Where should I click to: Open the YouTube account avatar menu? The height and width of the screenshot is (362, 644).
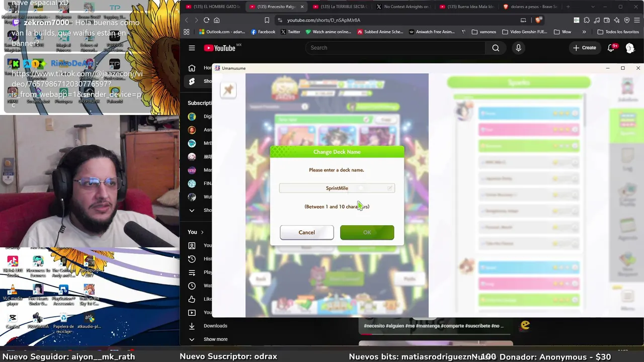[x=630, y=48]
